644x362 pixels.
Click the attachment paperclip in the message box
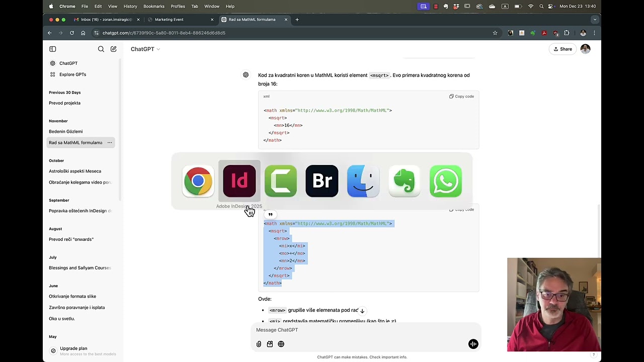(259, 344)
